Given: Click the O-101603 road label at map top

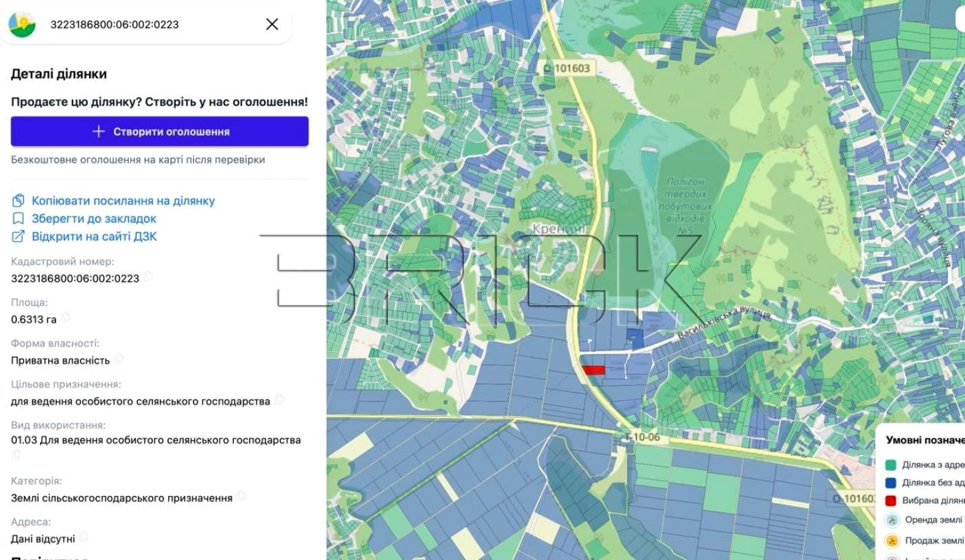Looking at the screenshot, I should (x=567, y=68).
